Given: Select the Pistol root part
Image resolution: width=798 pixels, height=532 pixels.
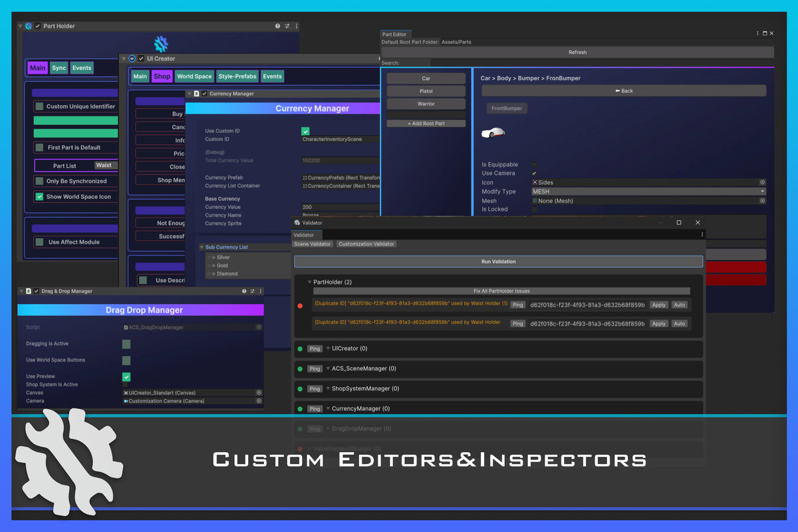Looking at the screenshot, I should click(x=426, y=91).
